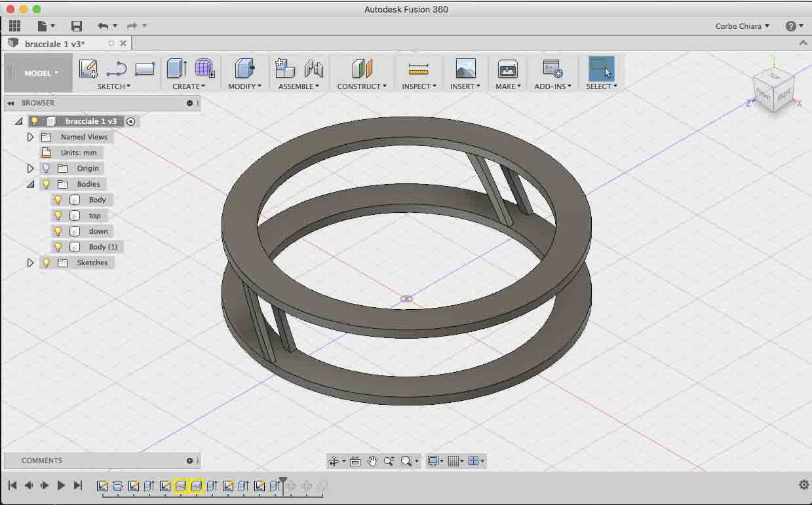Image resolution: width=812 pixels, height=505 pixels.
Task: Click the Zoom magnifier with plus
Action: (389, 461)
